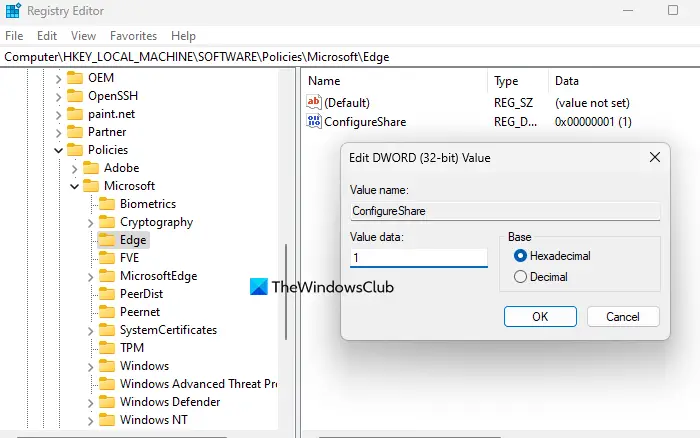Select the OpenSSH folder icon

click(x=75, y=96)
